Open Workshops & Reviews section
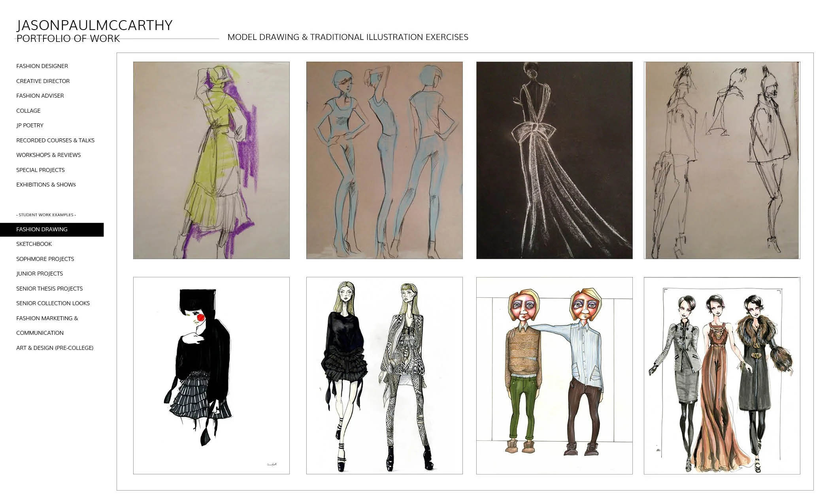Screen dimensions: 830x504 pyautogui.click(x=48, y=155)
